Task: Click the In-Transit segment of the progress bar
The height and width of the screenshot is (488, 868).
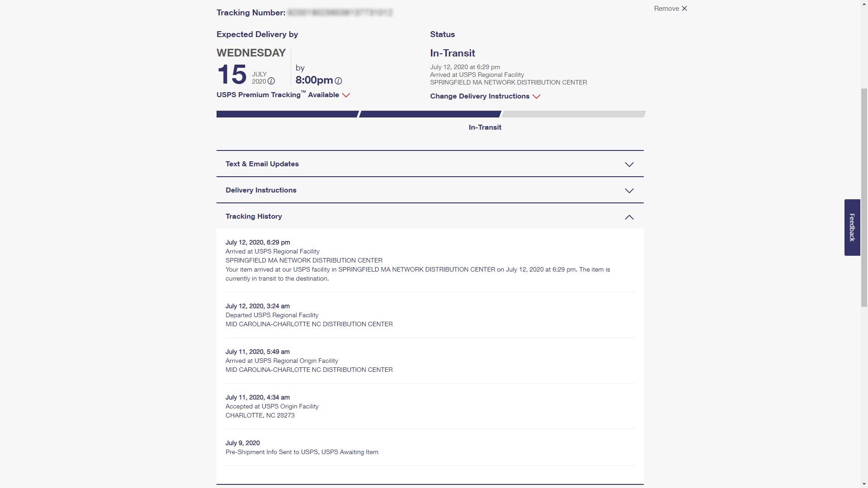Action: click(x=429, y=114)
